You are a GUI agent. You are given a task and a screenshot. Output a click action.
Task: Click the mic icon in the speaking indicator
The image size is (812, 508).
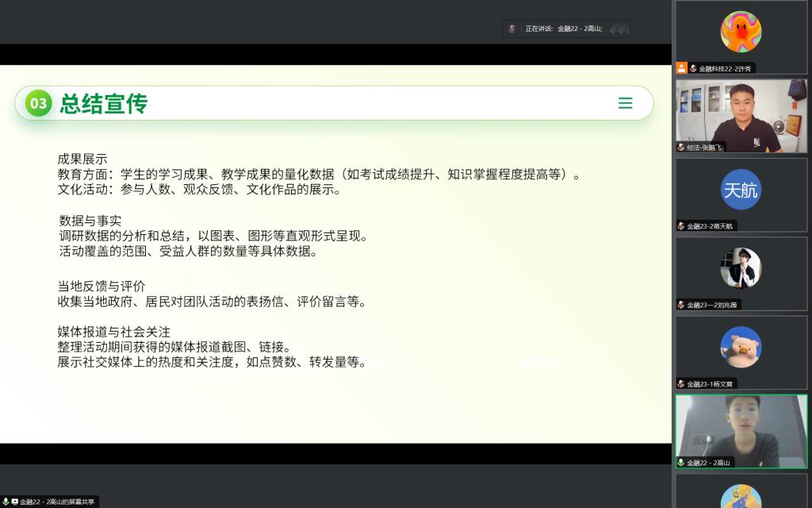[x=512, y=29]
